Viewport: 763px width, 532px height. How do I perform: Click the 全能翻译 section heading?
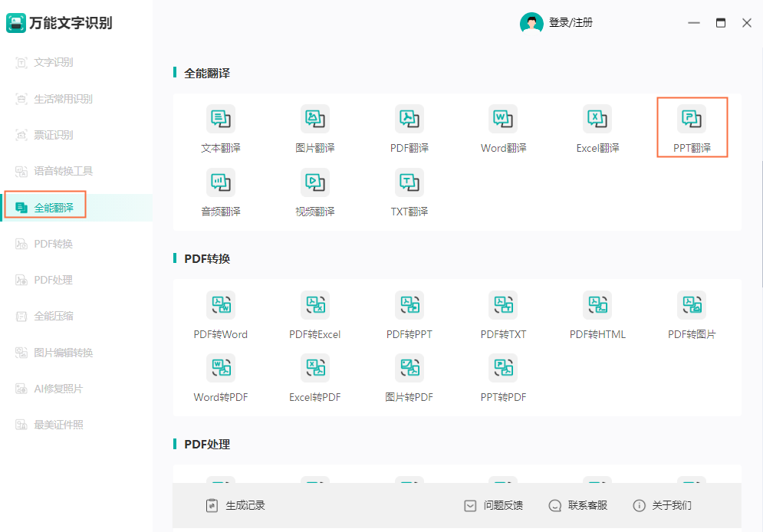click(x=207, y=74)
